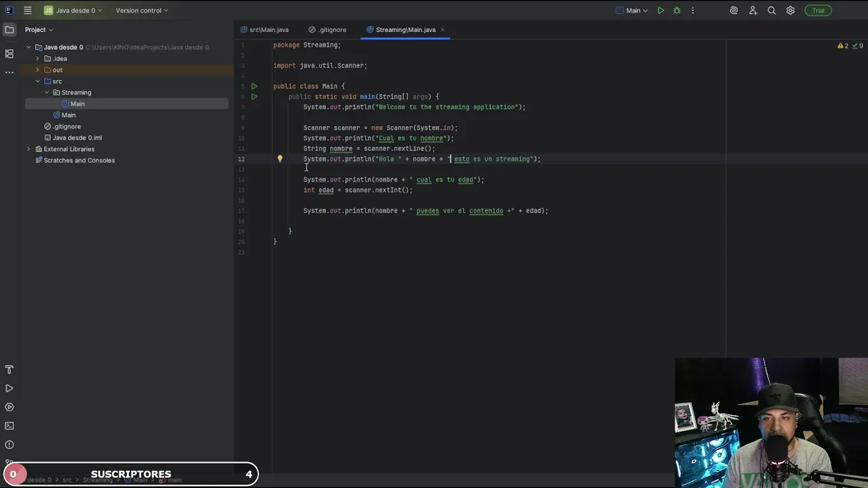The image size is (868, 488).
Task: Open the Structure tool window icon
Action: coord(9,54)
